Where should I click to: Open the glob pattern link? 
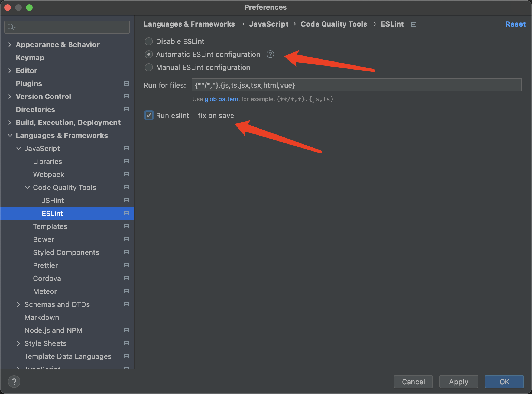pyautogui.click(x=221, y=99)
